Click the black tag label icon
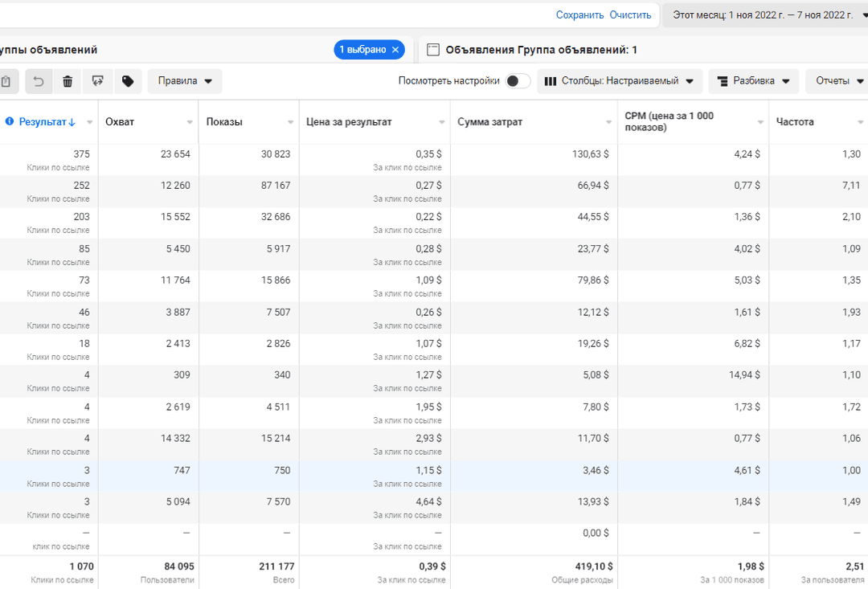868x589 pixels. pyautogui.click(x=127, y=81)
